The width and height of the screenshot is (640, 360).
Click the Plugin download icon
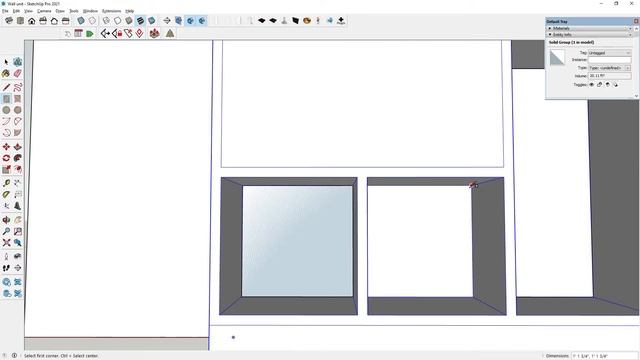click(x=341, y=20)
